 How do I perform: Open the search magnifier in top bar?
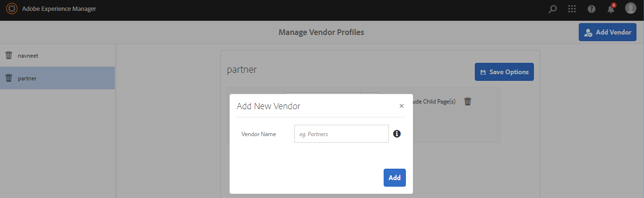[x=552, y=9]
